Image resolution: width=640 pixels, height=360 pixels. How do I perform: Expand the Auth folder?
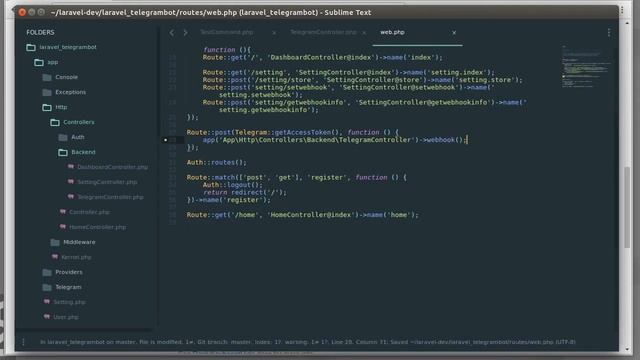78,138
